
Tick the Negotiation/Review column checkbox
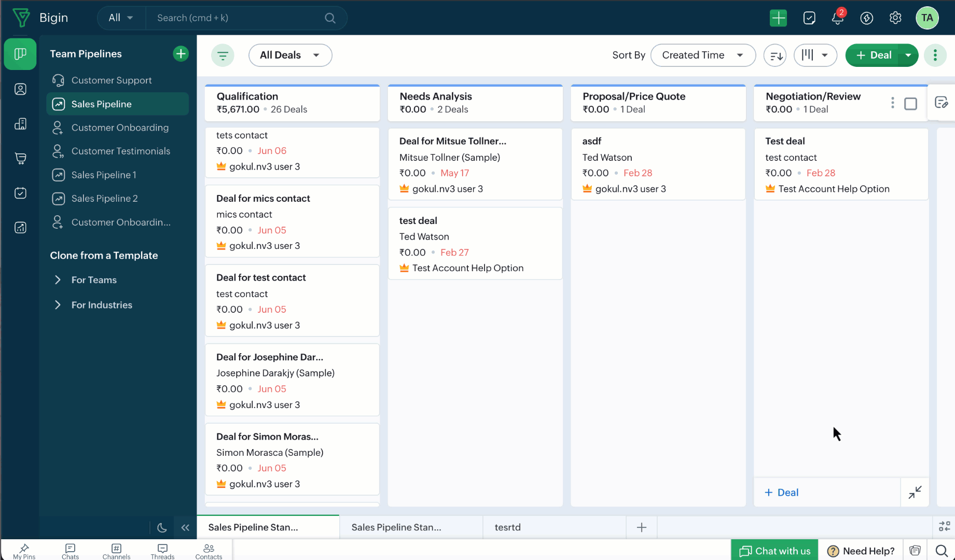tap(910, 104)
